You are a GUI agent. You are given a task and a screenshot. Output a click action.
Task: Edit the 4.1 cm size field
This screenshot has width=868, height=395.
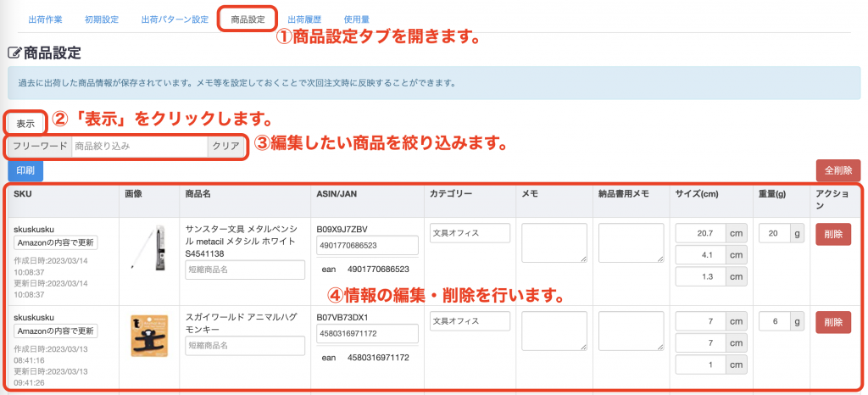pyautogui.click(x=700, y=254)
